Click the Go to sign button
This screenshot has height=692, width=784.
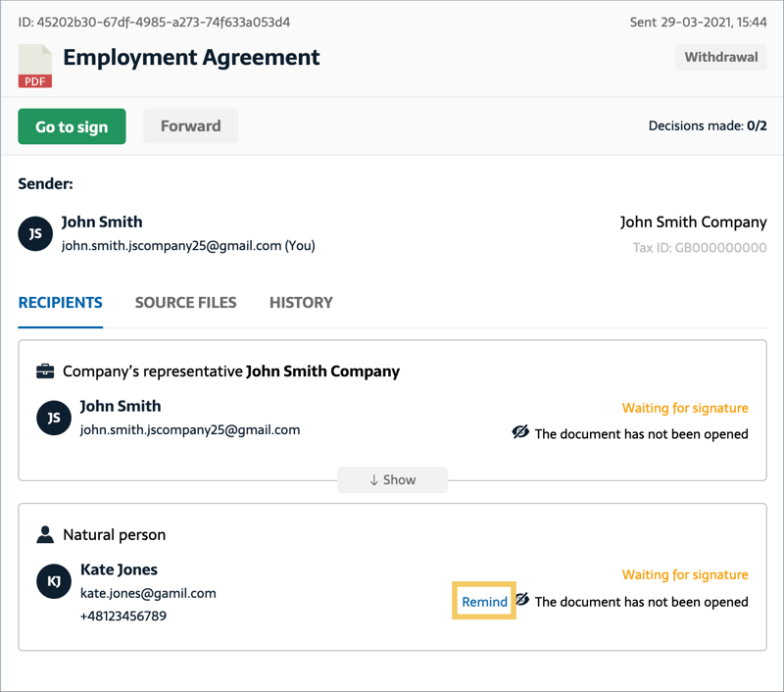pyautogui.click(x=71, y=125)
